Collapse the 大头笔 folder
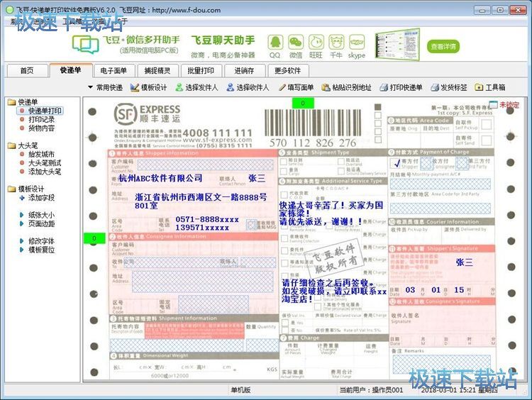The width and height of the screenshot is (532, 400). tap(23, 145)
